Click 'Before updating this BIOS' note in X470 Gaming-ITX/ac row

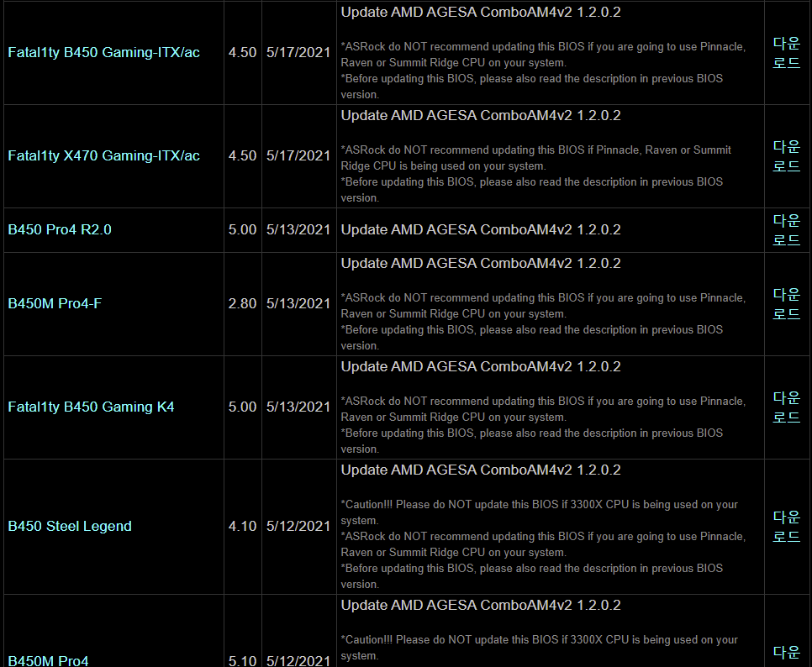[x=532, y=190]
